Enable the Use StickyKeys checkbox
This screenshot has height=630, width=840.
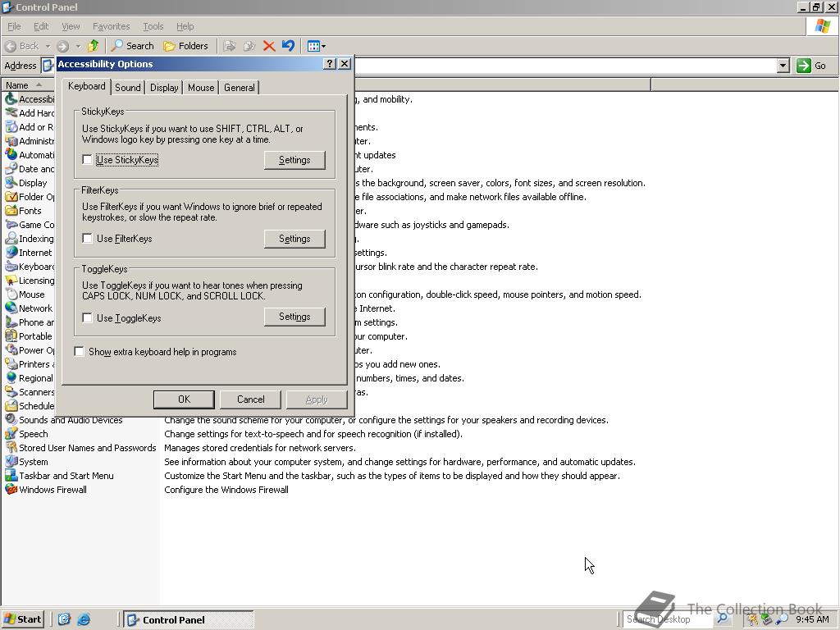(x=87, y=160)
